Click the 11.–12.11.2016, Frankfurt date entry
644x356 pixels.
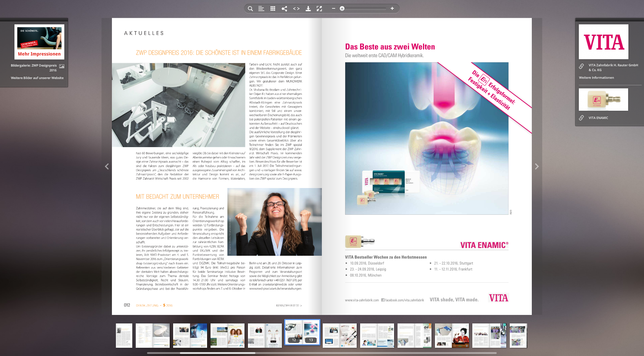point(453,269)
